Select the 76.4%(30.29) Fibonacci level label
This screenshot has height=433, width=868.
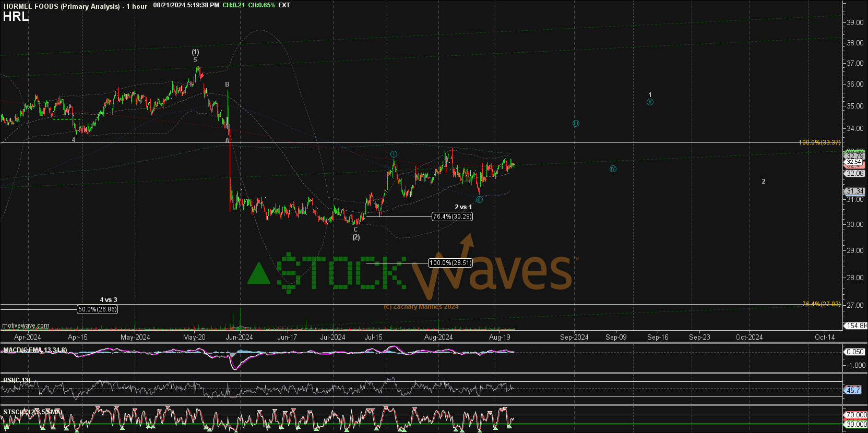click(452, 216)
